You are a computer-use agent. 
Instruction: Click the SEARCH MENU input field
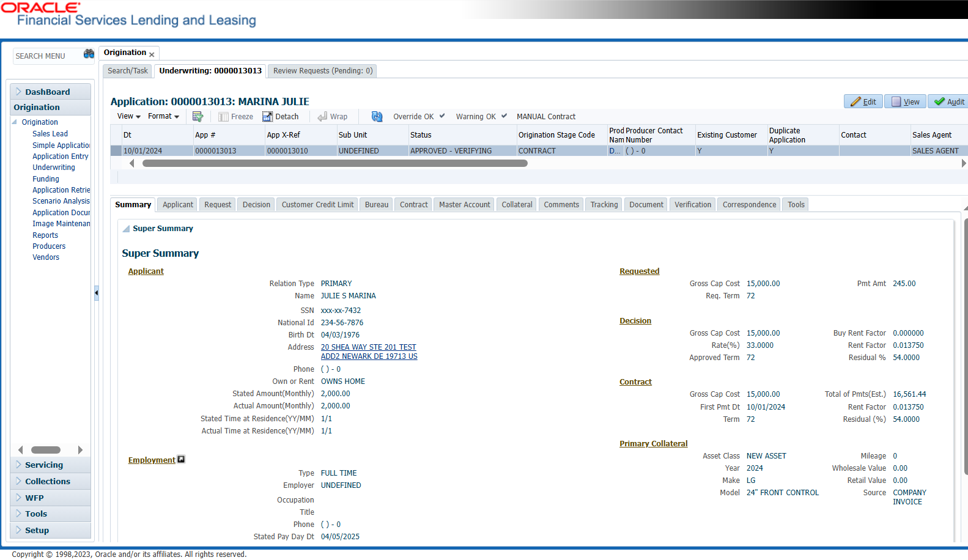click(x=48, y=56)
